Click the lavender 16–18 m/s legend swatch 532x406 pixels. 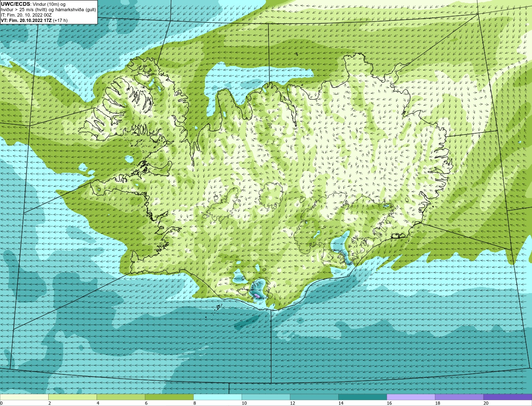coord(411,397)
